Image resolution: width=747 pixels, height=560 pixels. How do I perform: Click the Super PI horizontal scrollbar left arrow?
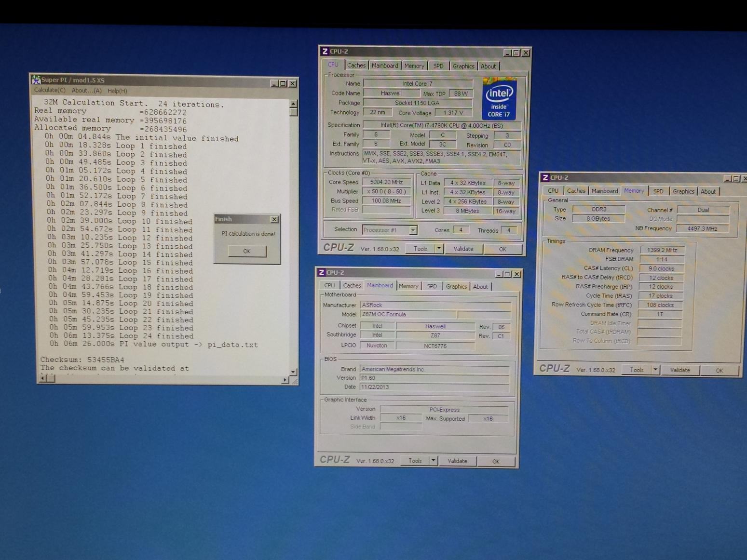pos(42,379)
